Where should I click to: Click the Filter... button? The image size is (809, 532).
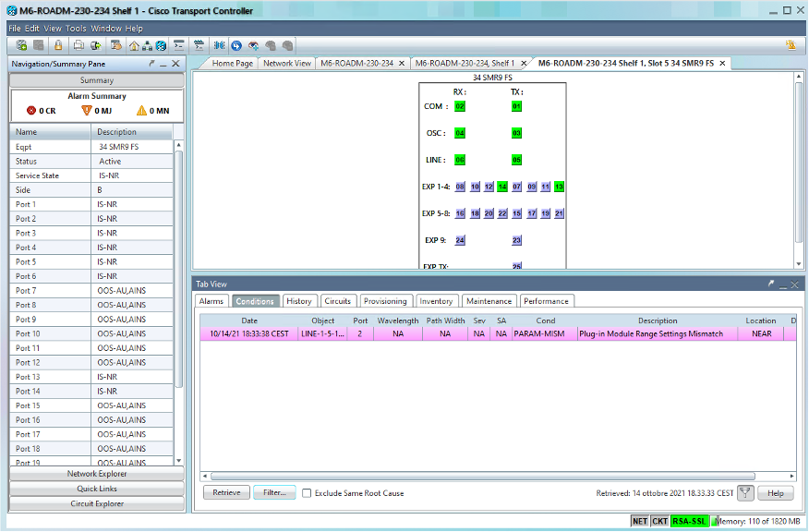point(274,493)
